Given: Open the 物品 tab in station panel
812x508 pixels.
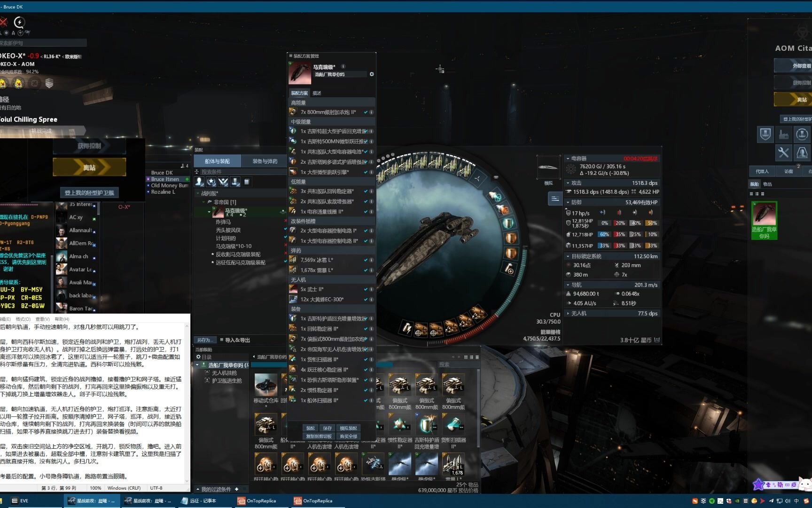Looking at the screenshot, I should point(767,184).
